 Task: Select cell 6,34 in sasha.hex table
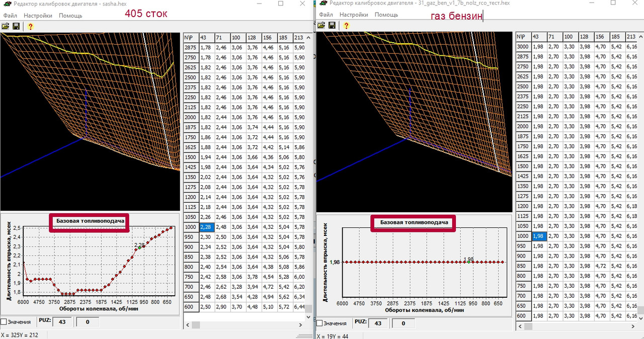point(299,297)
